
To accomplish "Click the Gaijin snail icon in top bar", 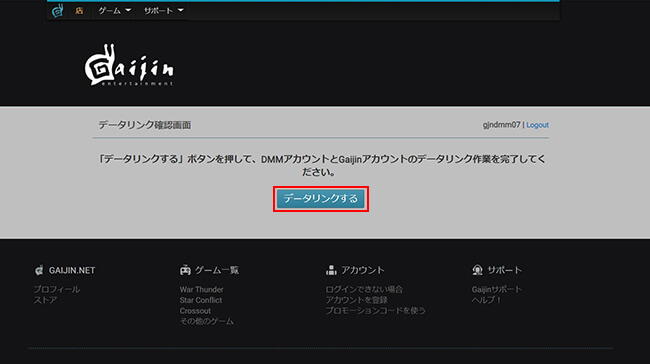I will [x=57, y=10].
